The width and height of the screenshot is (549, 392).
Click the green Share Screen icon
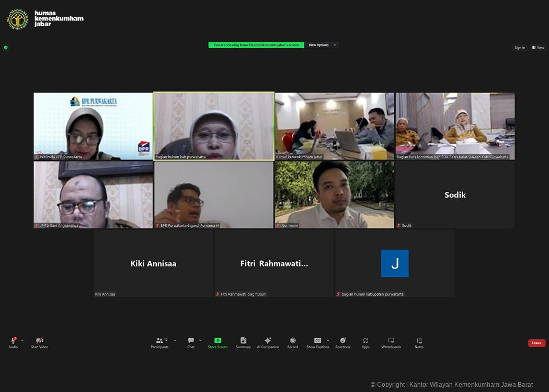tap(218, 341)
